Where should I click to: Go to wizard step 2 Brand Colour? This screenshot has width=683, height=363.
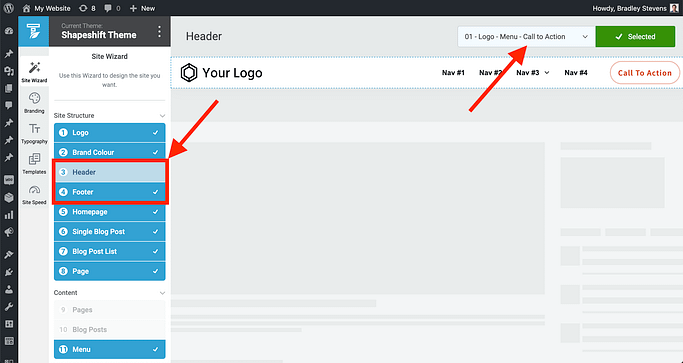(109, 153)
